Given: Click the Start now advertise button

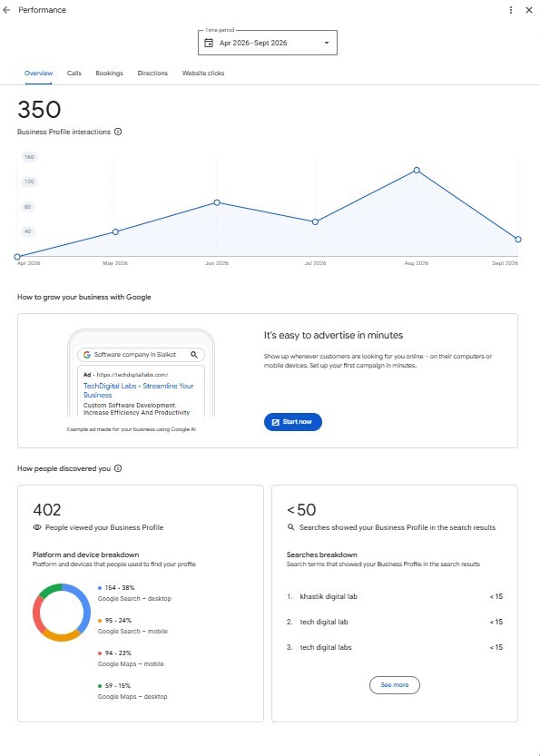Looking at the screenshot, I should [x=292, y=422].
